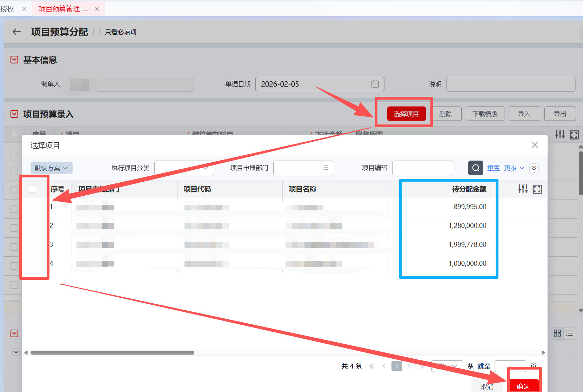
Task: Open the calendar icon in 单据日期 field
Action: click(x=375, y=84)
